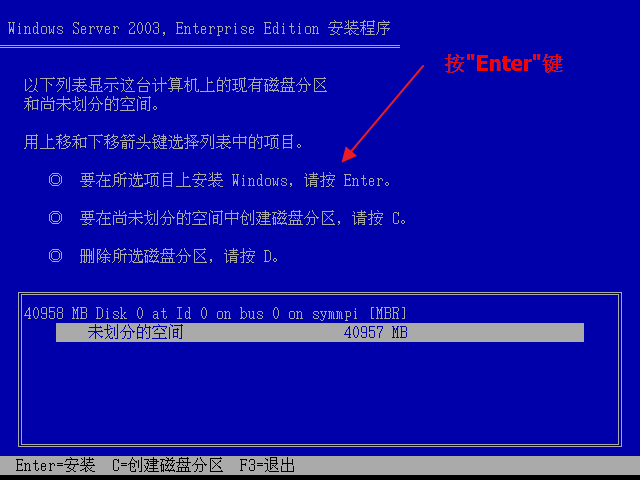Click the empty area inside the partition list box
The width and height of the screenshot is (640, 480).
click(x=320, y=392)
